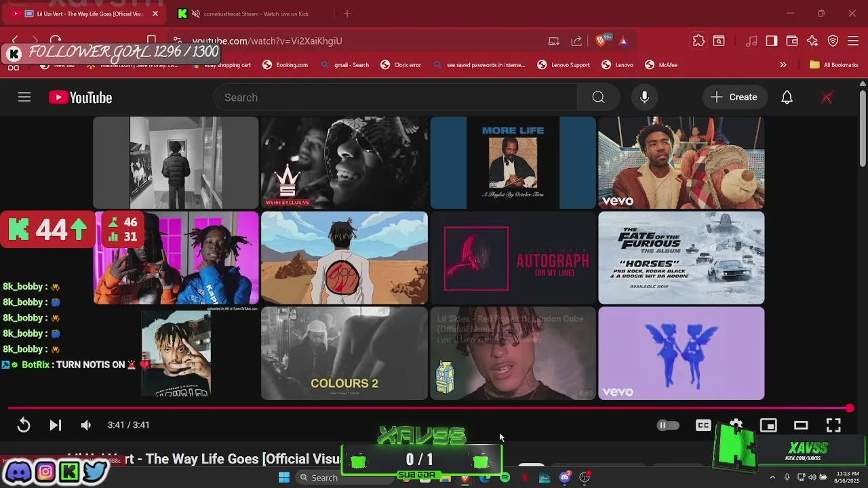Click the red video progress bar
Screen dimensions: 868x488
pyautogui.click(x=427, y=408)
